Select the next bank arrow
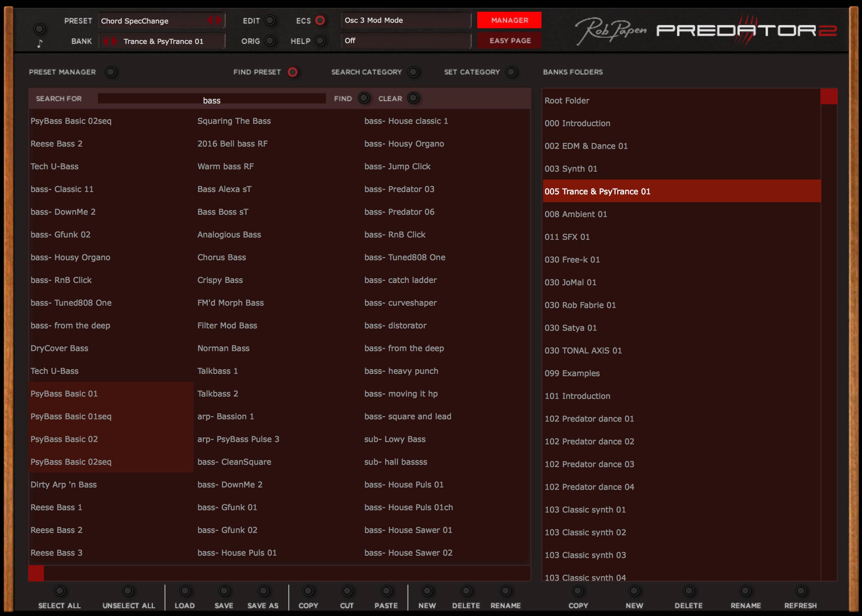The width and height of the screenshot is (862, 616). [x=114, y=41]
